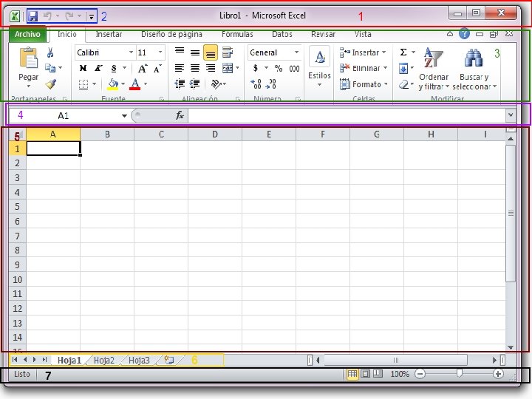This screenshot has height=399, width=532.
Task: Open the Name Box A1 dropdown arrow
Action: pyautogui.click(x=125, y=116)
